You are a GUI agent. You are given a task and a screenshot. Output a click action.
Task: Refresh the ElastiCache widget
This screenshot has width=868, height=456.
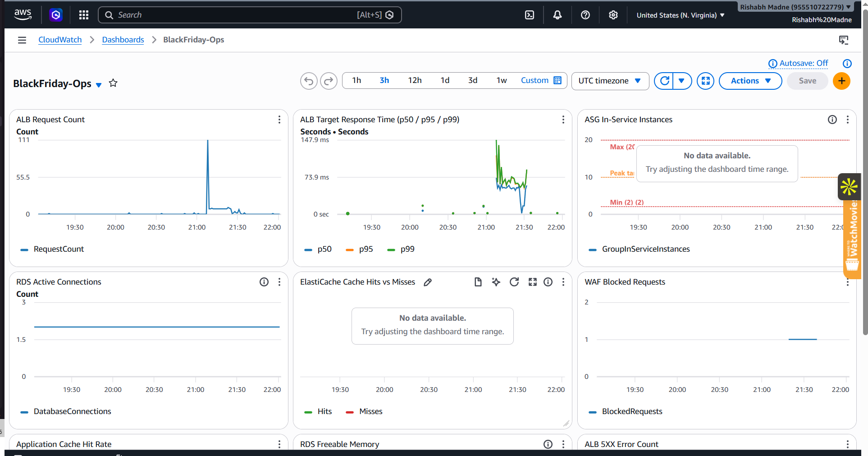[x=514, y=282]
